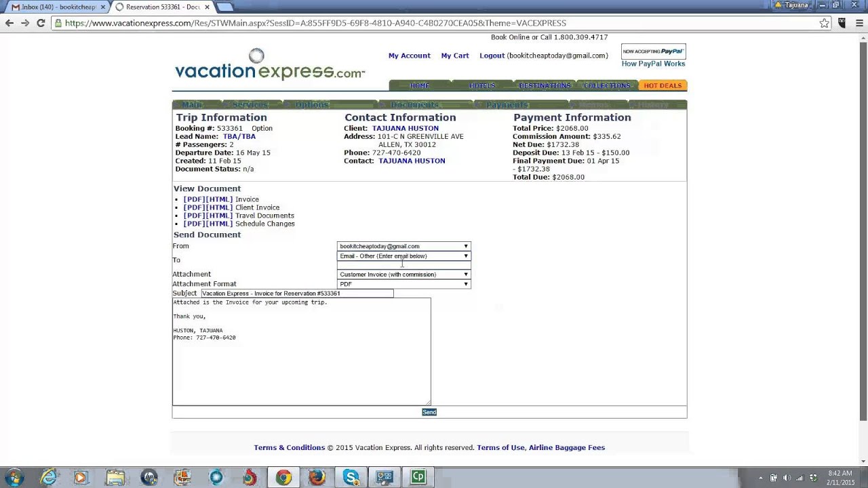The height and width of the screenshot is (488, 868).
Task: Open Windows Explorer folder taskbar icon
Action: [115, 477]
